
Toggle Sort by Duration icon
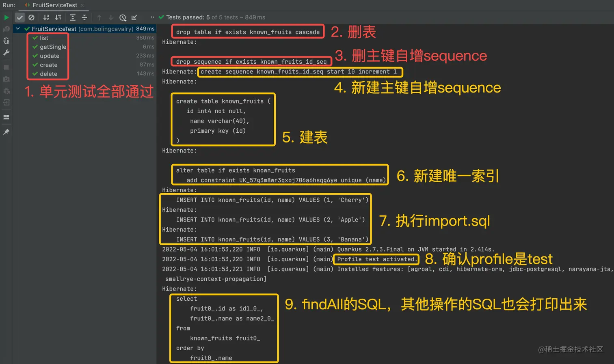[x=58, y=17]
